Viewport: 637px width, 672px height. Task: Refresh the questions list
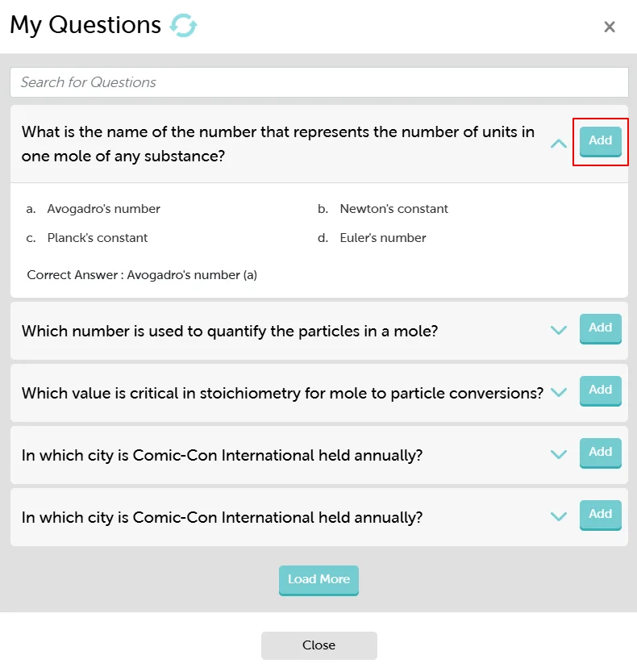(x=185, y=25)
